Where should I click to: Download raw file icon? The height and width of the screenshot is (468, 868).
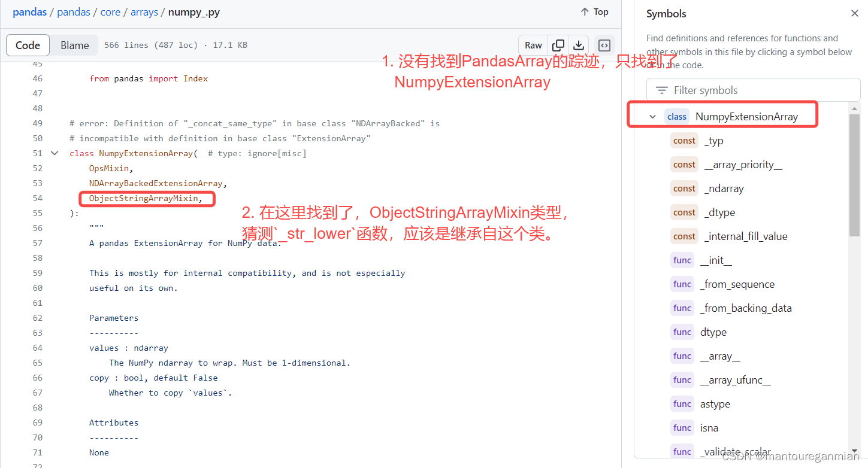click(x=579, y=45)
